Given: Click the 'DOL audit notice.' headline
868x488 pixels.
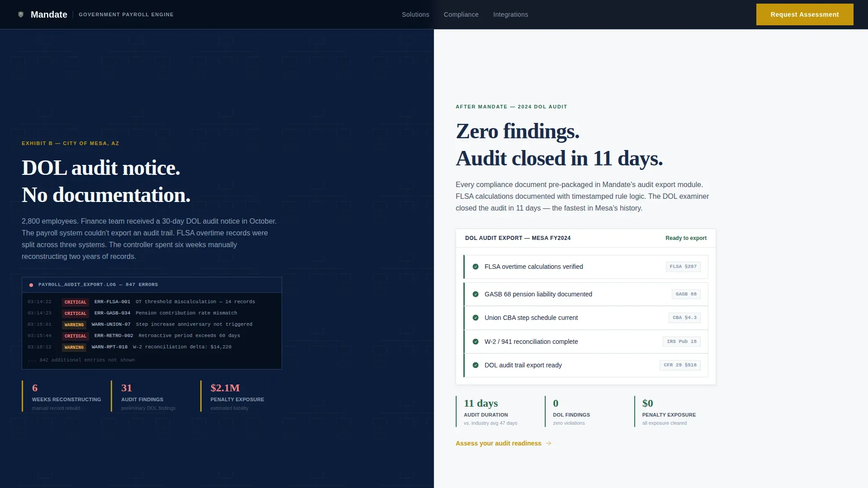Looking at the screenshot, I should 101,168.
